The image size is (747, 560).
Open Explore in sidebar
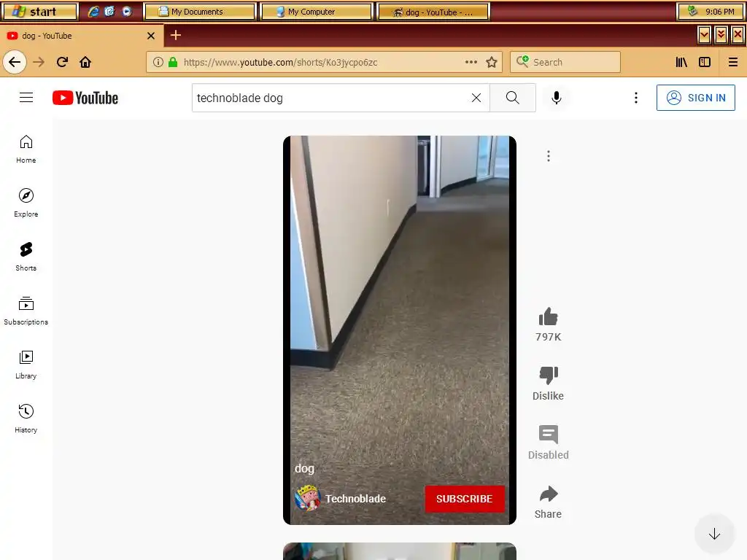(x=26, y=203)
